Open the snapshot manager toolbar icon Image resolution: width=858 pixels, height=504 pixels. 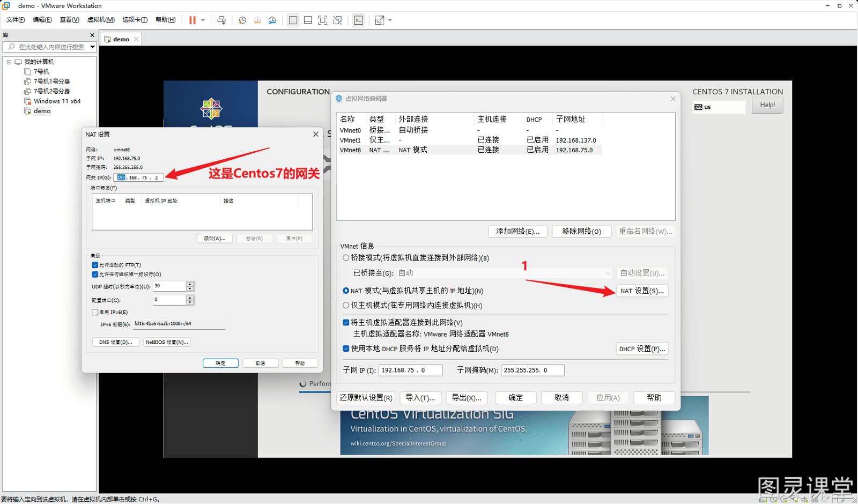click(272, 20)
